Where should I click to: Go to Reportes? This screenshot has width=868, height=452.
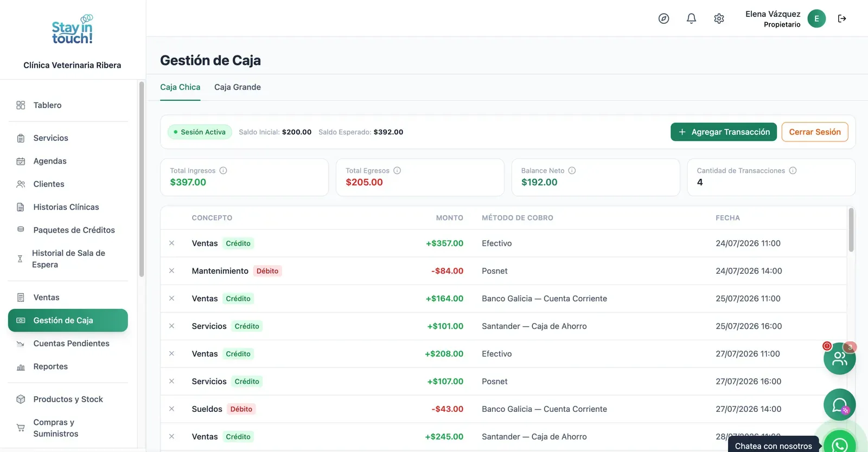pos(68,366)
